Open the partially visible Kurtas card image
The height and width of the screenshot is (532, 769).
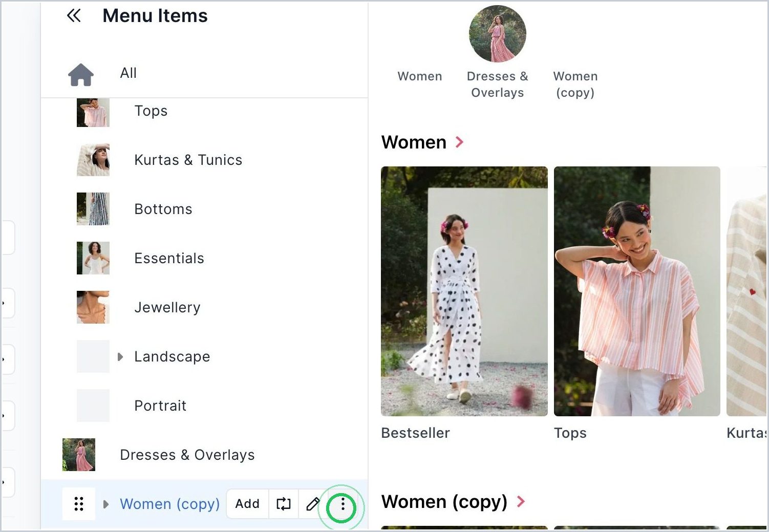746,291
